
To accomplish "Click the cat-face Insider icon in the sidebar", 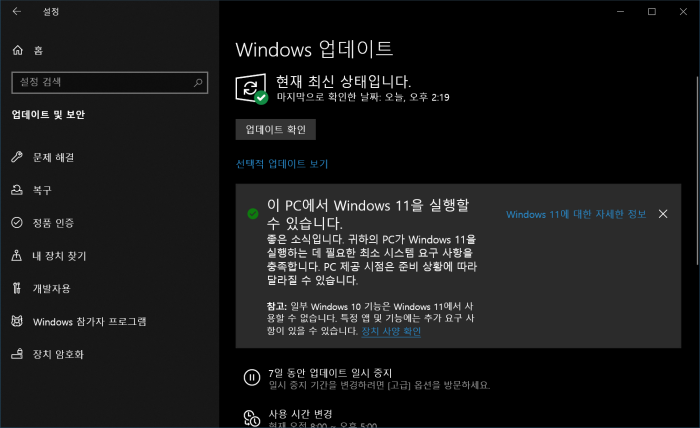I will coord(17,321).
